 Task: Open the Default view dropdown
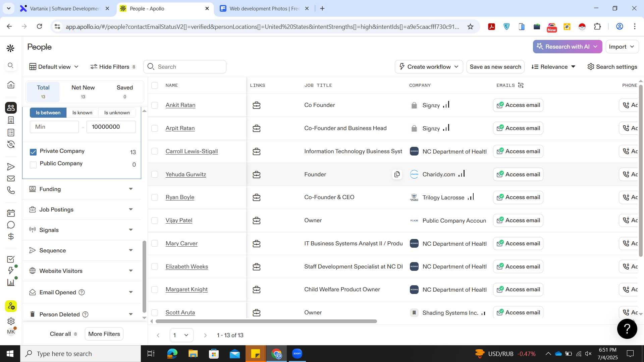coord(54,67)
